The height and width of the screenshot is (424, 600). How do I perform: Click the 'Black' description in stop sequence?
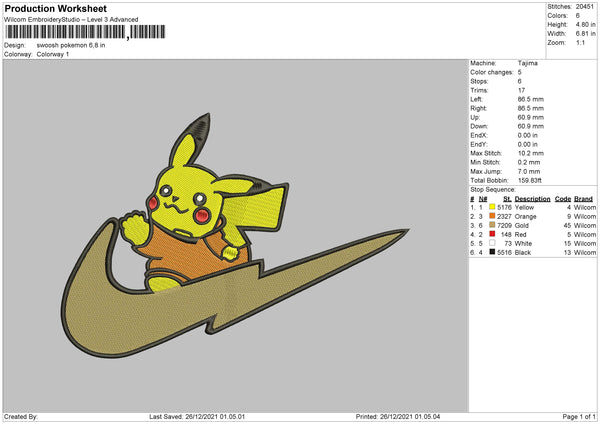tap(523, 252)
